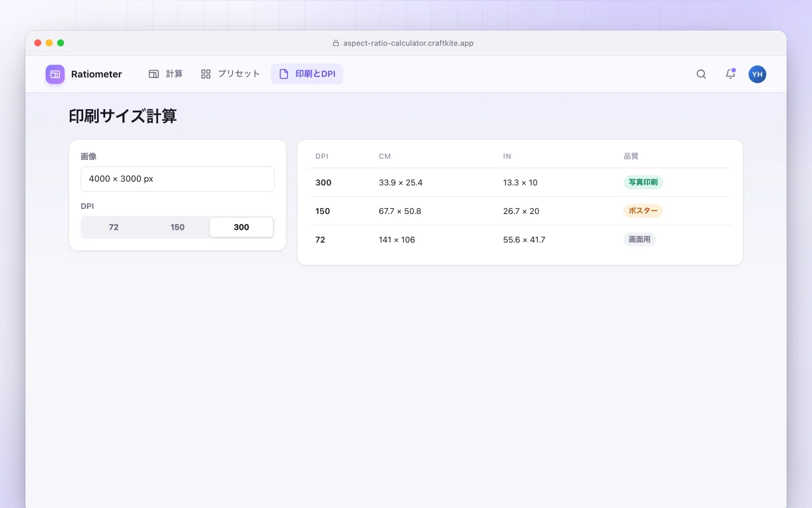Click the CM column header
The image size is (812, 508).
tap(385, 156)
